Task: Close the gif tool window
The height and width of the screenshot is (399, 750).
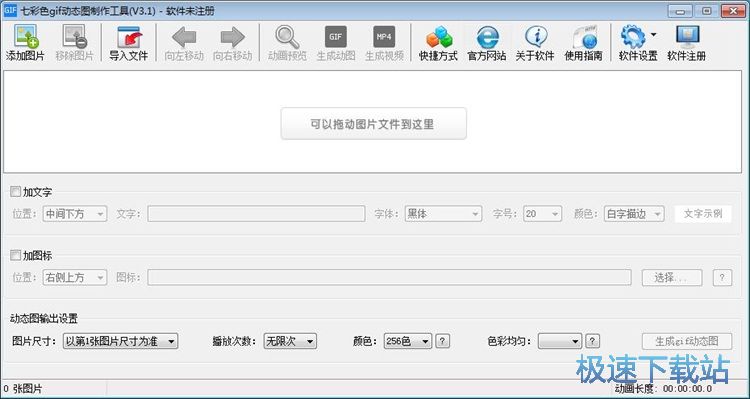Action: point(734,11)
